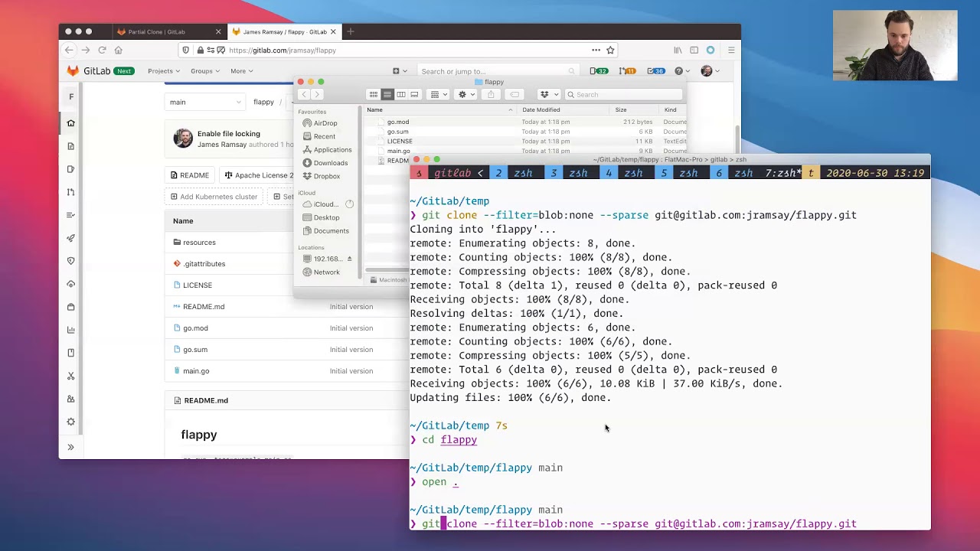Open Analytics chart icon in GitLab sidebar
980x551 pixels.
coord(70,330)
